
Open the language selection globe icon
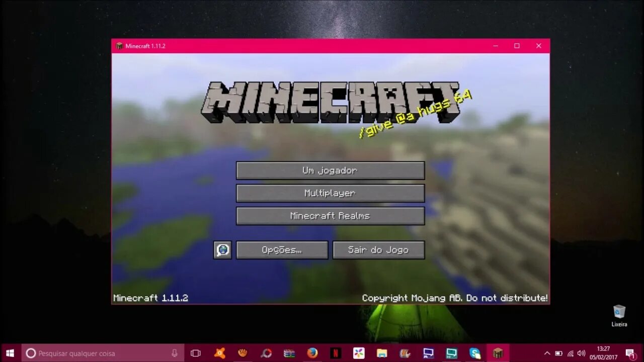pos(222,250)
